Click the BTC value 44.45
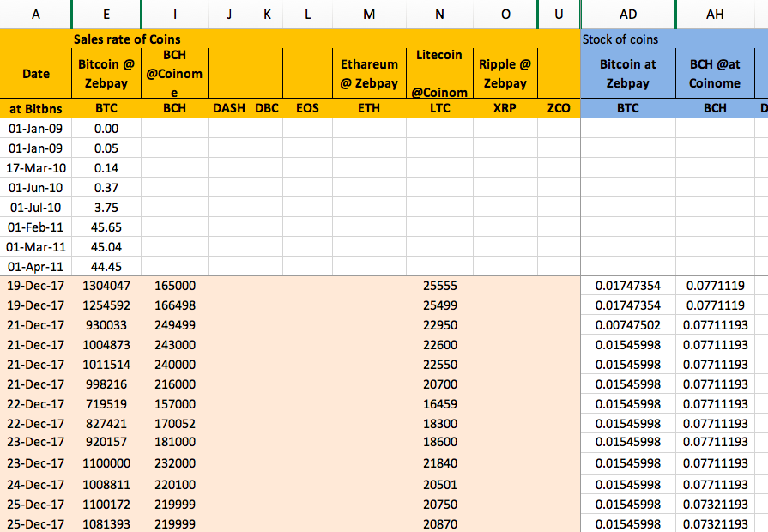Screen dimensions: 768x532 point(106,267)
